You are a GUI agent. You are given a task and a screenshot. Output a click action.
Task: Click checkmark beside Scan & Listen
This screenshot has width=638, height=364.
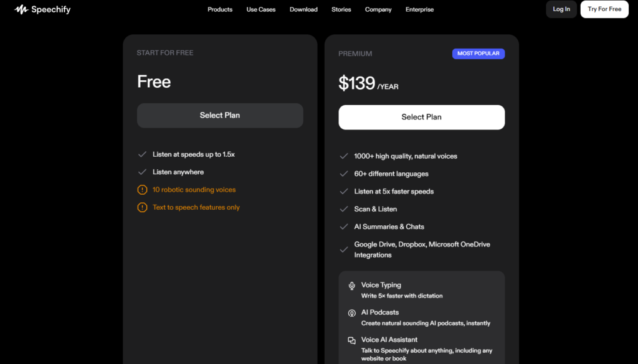pyautogui.click(x=344, y=209)
